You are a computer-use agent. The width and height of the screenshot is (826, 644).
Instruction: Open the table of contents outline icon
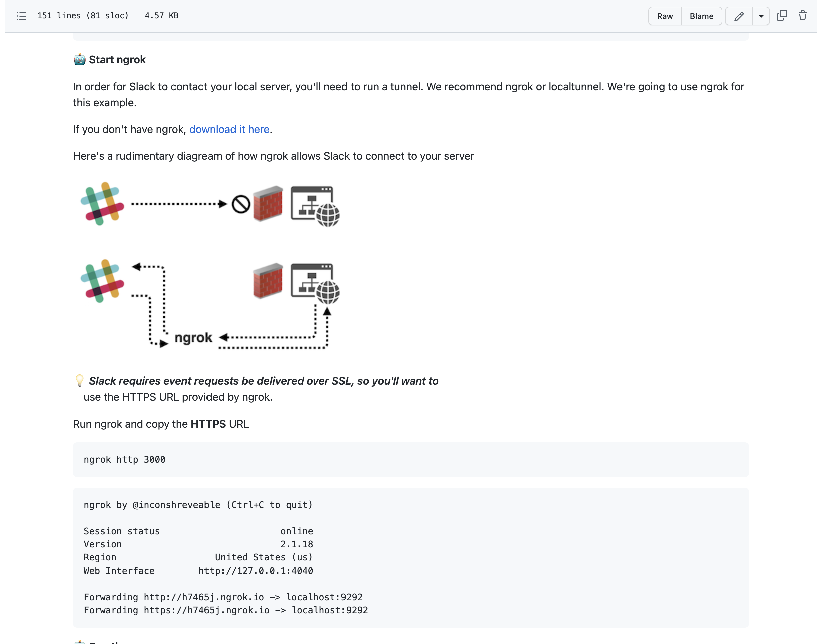[22, 16]
